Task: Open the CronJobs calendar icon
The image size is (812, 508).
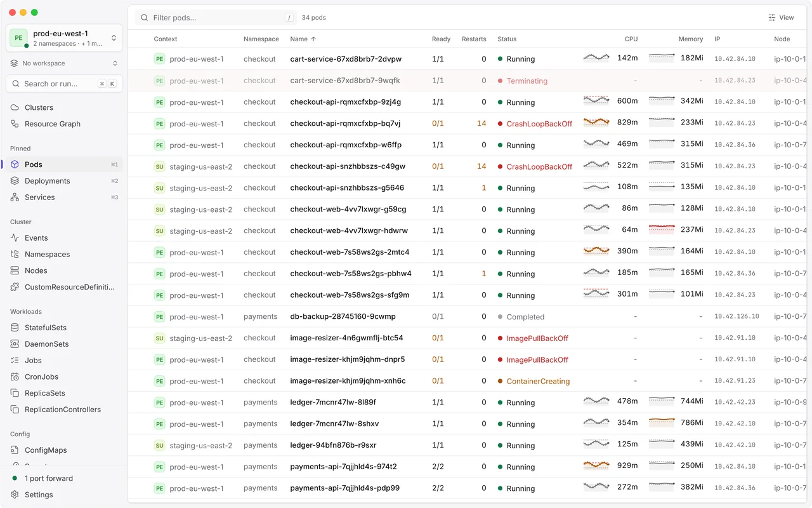Action: [15, 377]
